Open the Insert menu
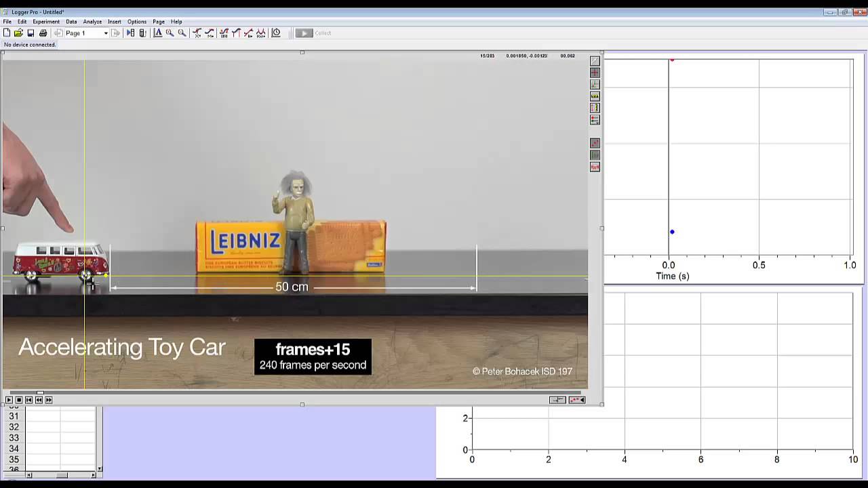868x488 pixels. coord(115,22)
